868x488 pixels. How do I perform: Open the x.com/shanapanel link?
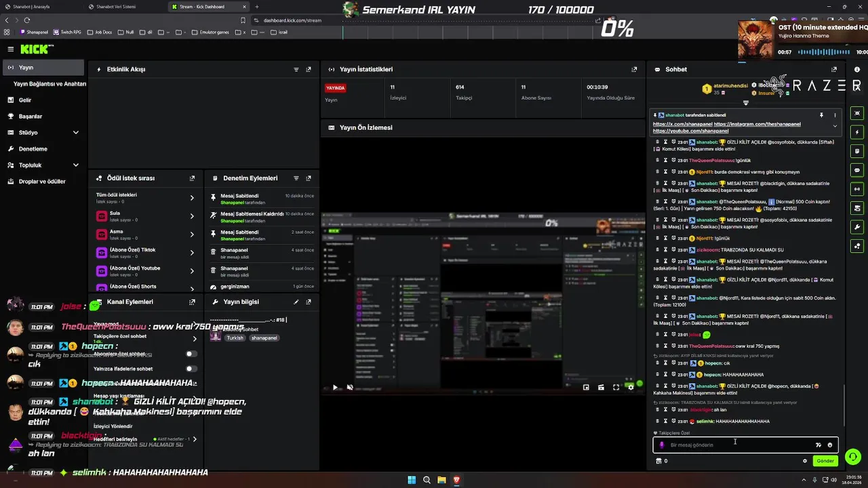click(x=682, y=125)
